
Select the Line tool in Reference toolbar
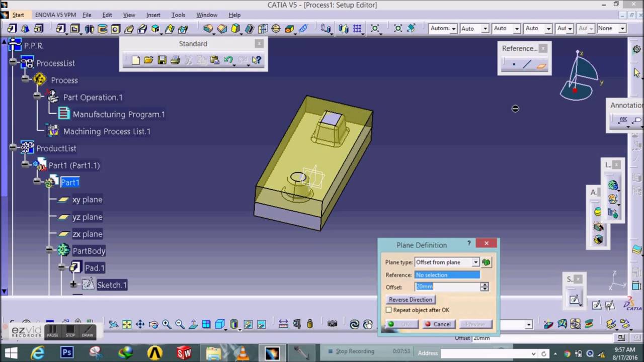pos(527,65)
